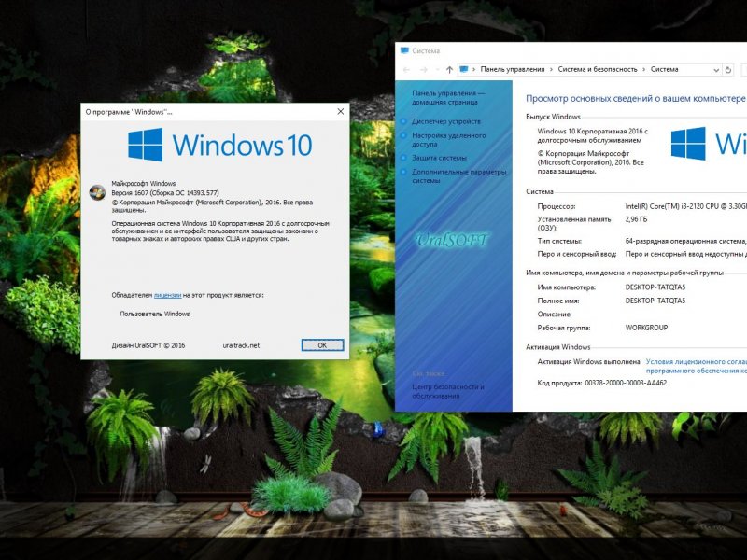Image resolution: width=747 pixels, height=560 pixels.
Task: Open Защита системы in the sidebar
Action: (439, 158)
